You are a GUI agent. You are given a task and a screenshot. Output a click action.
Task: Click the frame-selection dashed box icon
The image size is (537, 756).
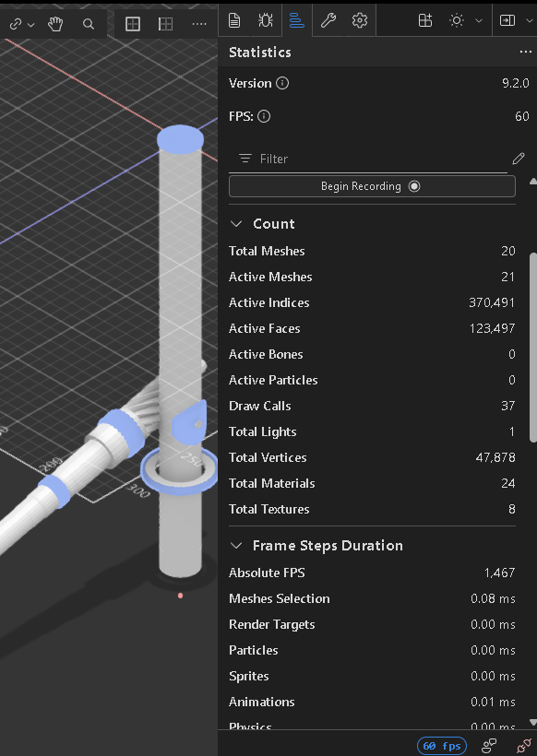pyautogui.click(x=166, y=24)
